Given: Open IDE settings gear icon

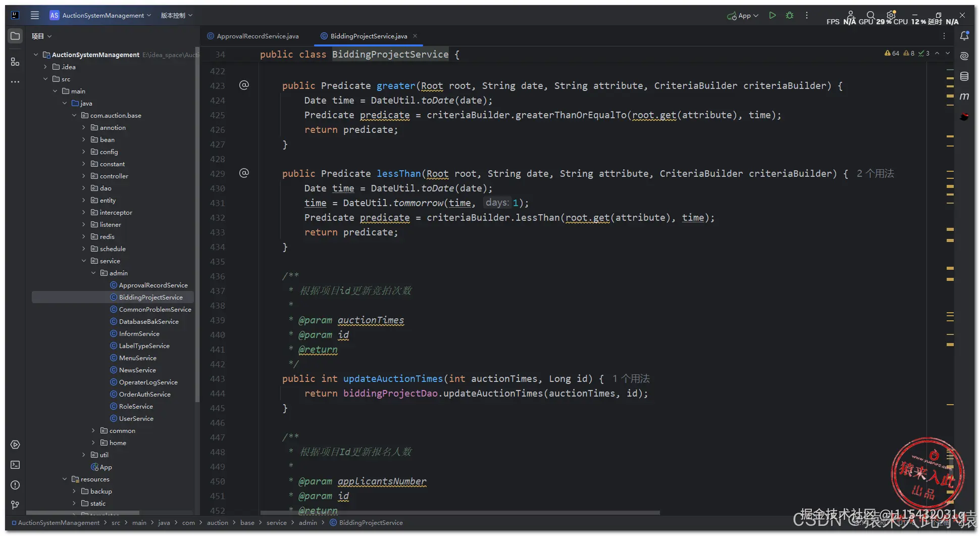Looking at the screenshot, I should click(891, 15).
